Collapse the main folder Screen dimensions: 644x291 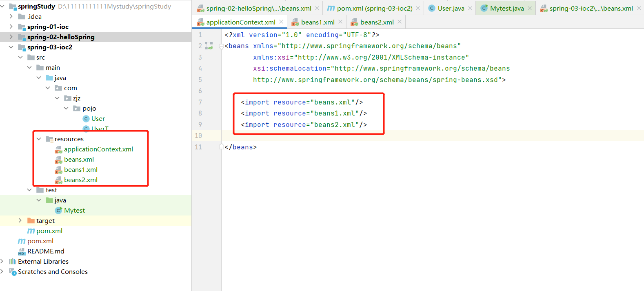pos(29,68)
